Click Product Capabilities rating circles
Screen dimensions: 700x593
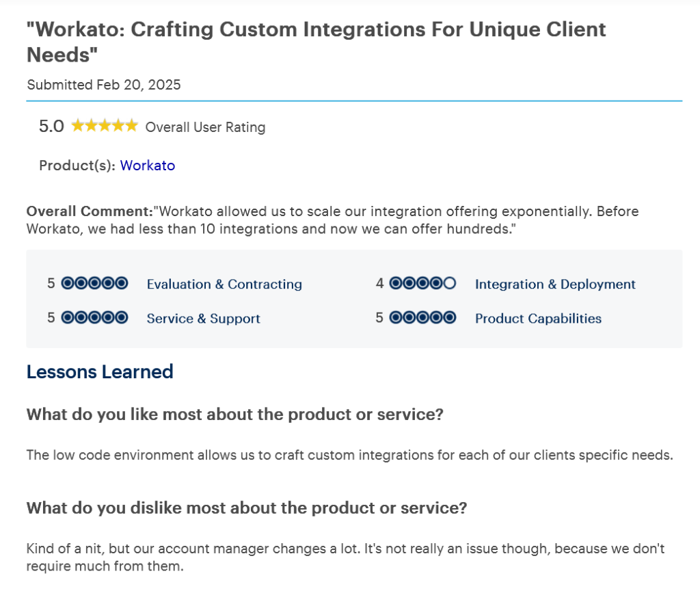point(422,318)
